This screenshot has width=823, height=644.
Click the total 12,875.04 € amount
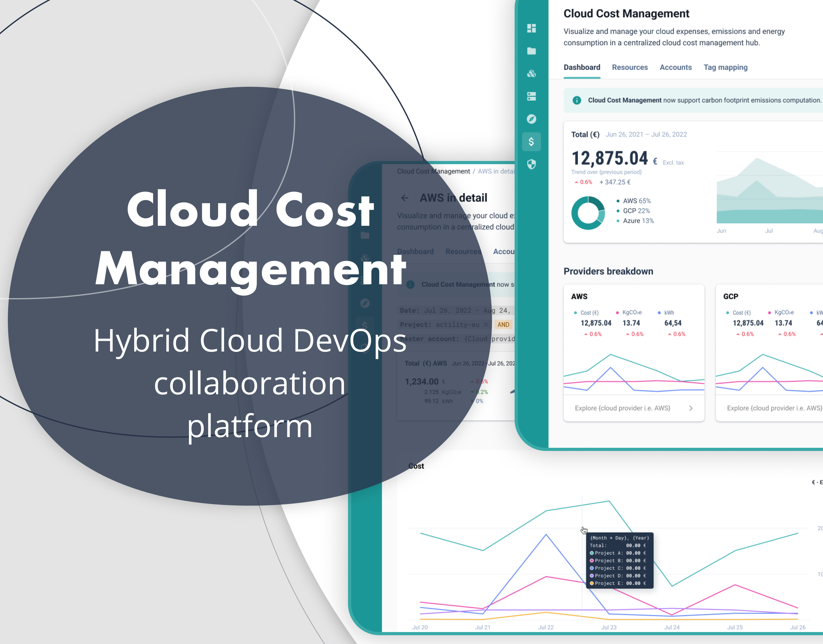pyautogui.click(x=614, y=158)
